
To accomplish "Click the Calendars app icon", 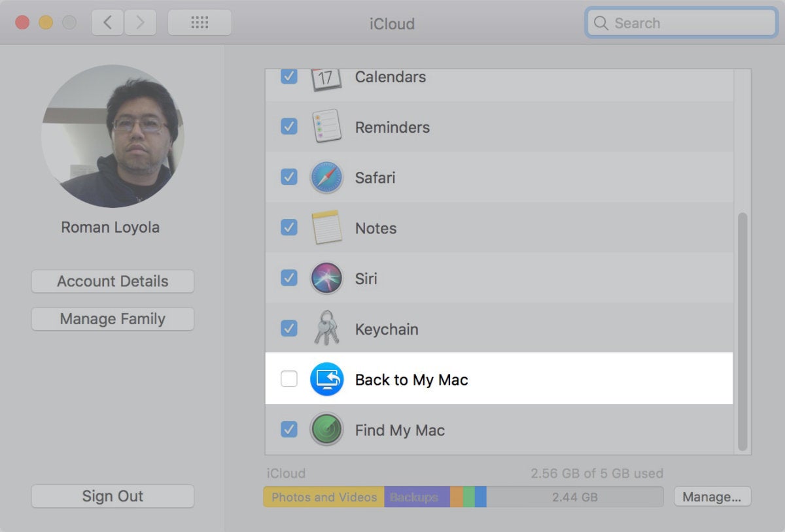I will pos(326,76).
